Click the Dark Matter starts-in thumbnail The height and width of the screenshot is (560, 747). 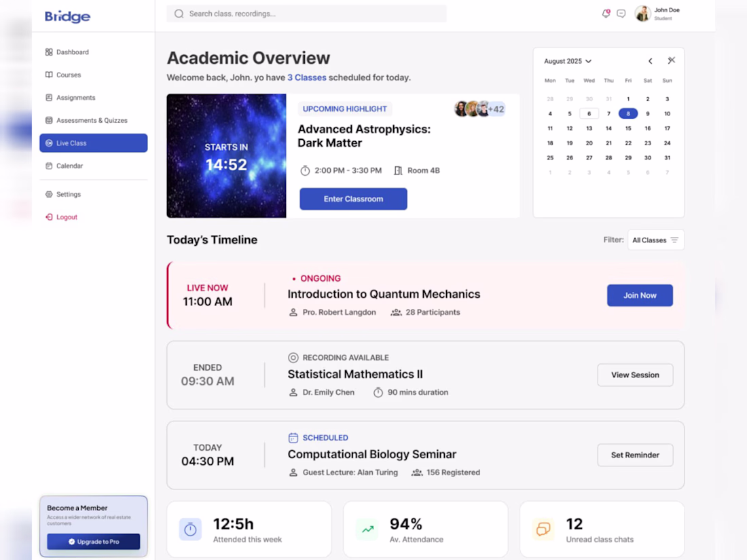click(x=226, y=155)
